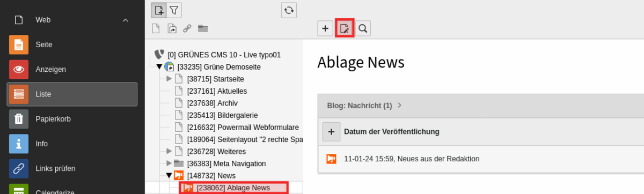Select the Liste module icon

[x=19, y=94]
